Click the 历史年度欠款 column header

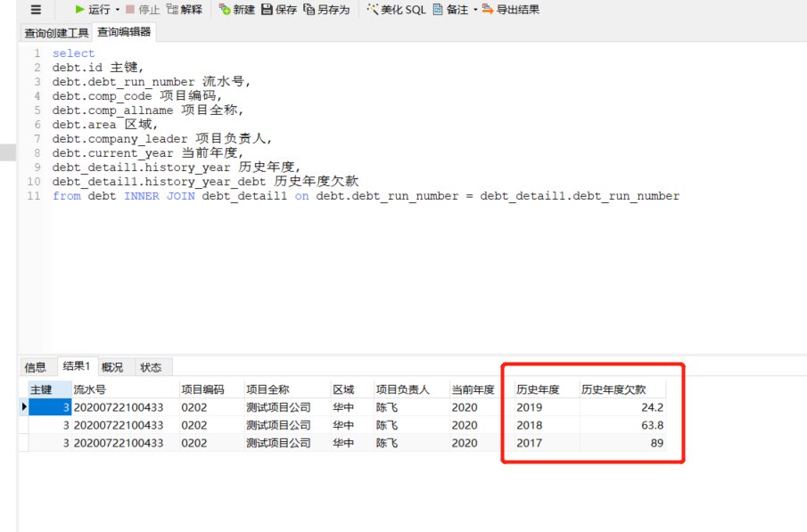click(622, 389)
